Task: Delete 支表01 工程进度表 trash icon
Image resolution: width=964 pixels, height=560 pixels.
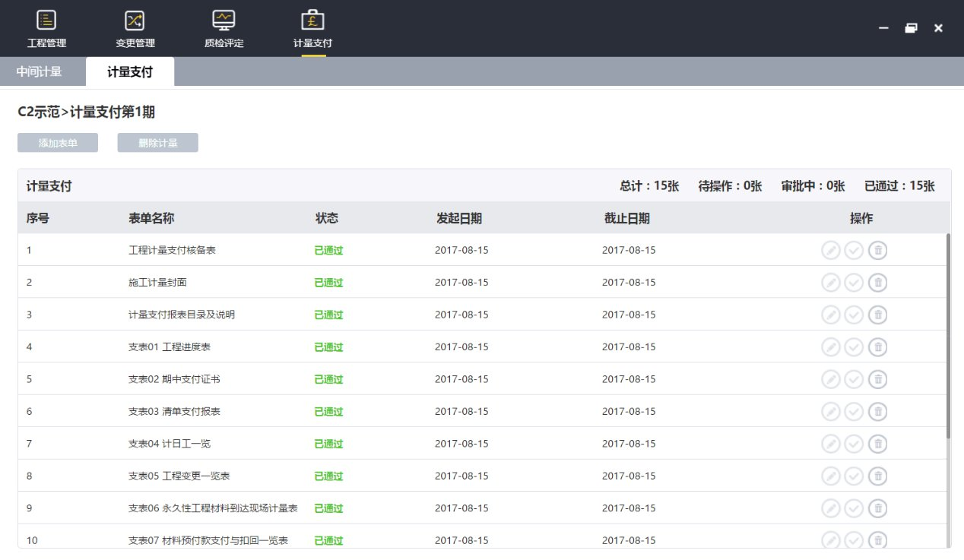Action: (878, 346)
